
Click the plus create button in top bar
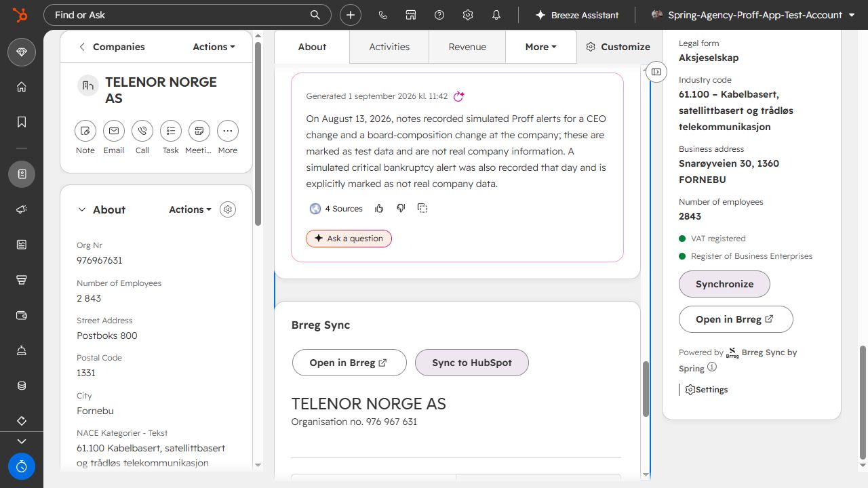click(x=351, y=15)
